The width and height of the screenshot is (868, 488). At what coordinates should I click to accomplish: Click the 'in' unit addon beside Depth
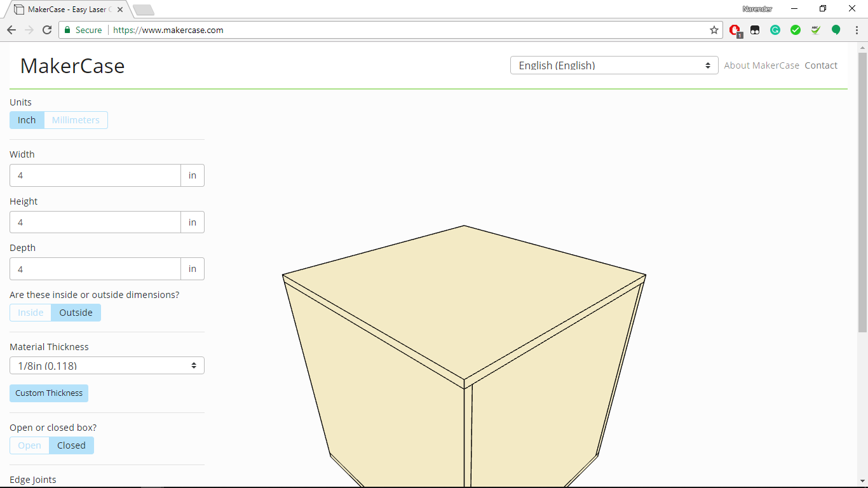[x=193, y=269]
